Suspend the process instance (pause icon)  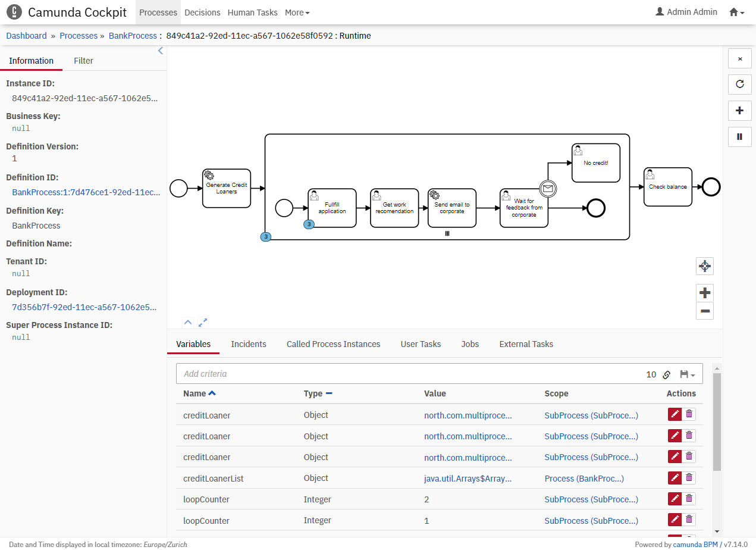click(x=739, y=136)
